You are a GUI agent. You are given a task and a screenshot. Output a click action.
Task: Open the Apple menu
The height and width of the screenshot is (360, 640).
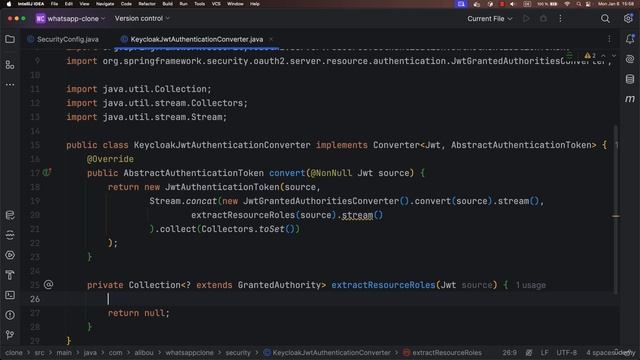pyautogui.click(x=9, y=4)
